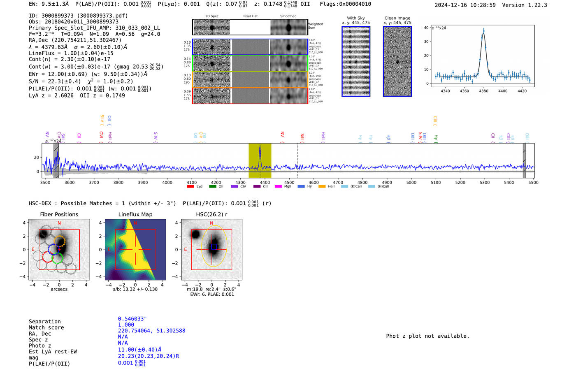576x392 pixels.
Task: Open the Lineflux Map image
Action: click(135, 250)
